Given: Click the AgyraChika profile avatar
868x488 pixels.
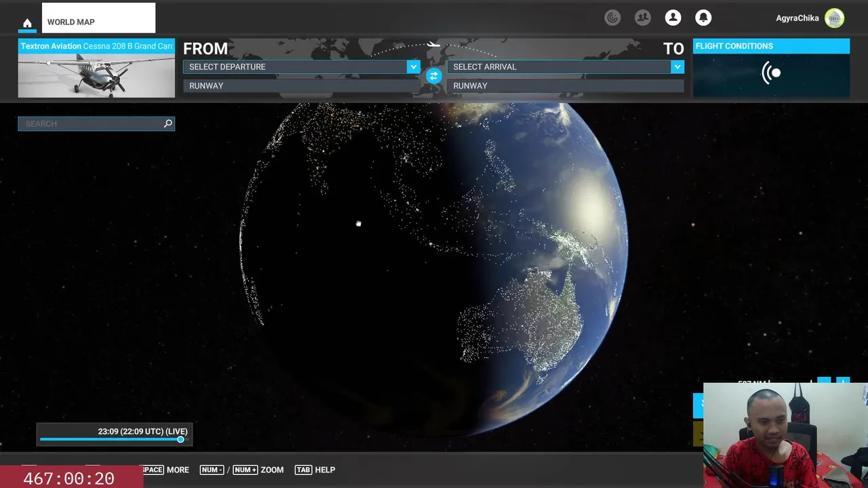Looking at the screenshot, I should (834, 18).
